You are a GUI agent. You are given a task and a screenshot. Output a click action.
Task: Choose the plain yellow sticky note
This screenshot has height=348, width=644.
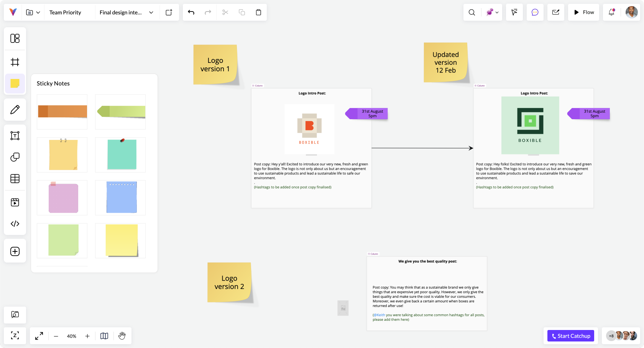[120, 241]
